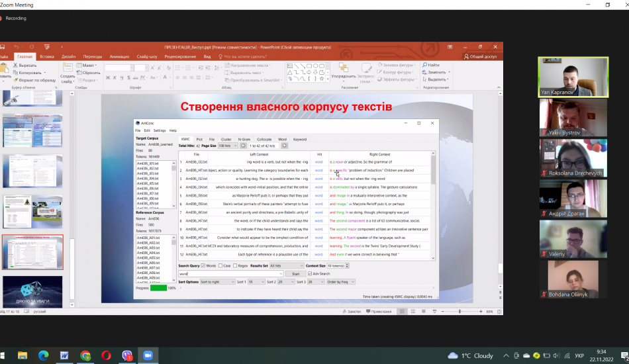
Task: Select the ДЯКУЮ ЗА УВАГУ slide thumbnail
Action: 32,291
